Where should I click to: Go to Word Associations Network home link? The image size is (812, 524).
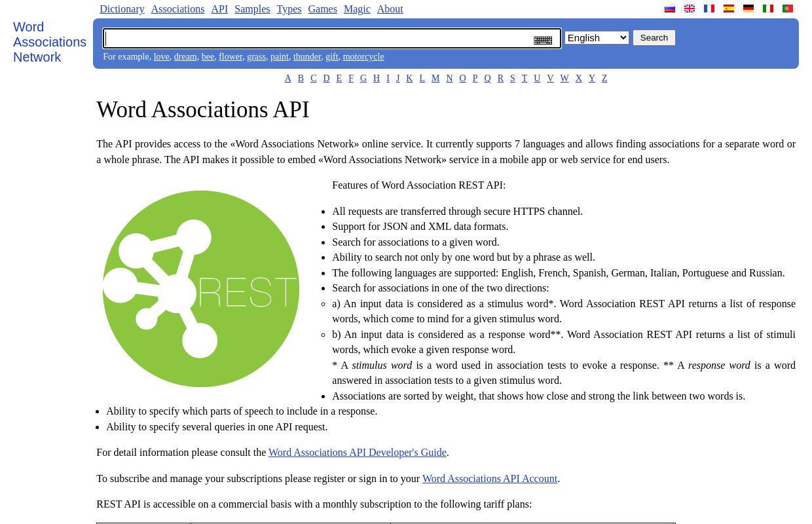pyautogui.click(x=50, y=42)
